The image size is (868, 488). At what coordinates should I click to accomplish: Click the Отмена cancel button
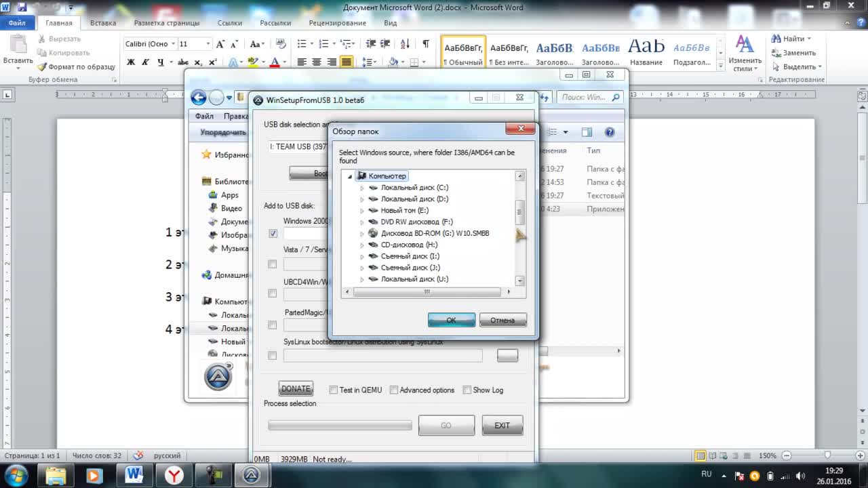(x=502, y=320)
